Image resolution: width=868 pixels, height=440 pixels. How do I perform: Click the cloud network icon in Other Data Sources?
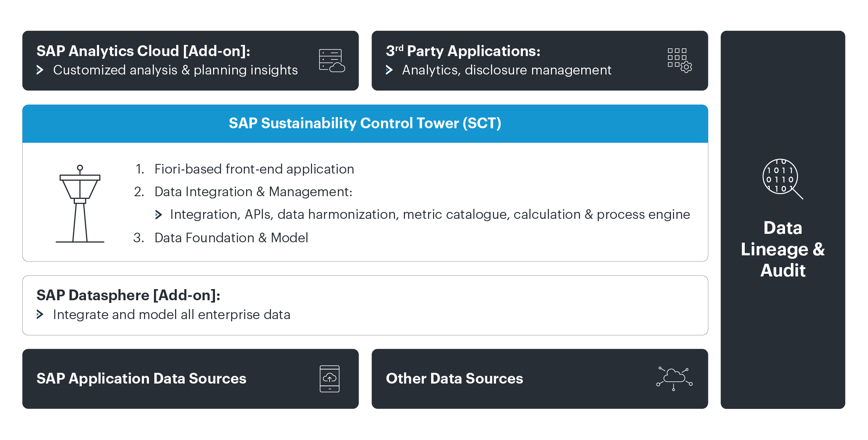pyautogui.click(x=675, y=379)
